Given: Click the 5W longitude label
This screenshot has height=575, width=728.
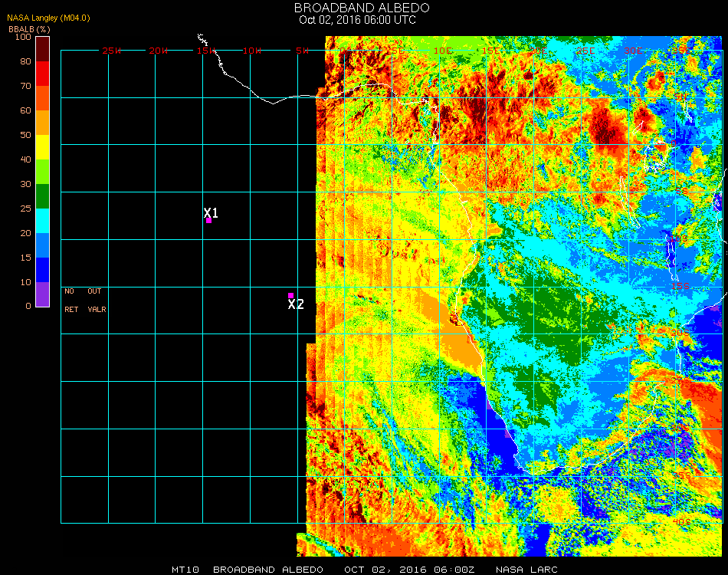Looking at the screenshot, I should coord(301,51).
